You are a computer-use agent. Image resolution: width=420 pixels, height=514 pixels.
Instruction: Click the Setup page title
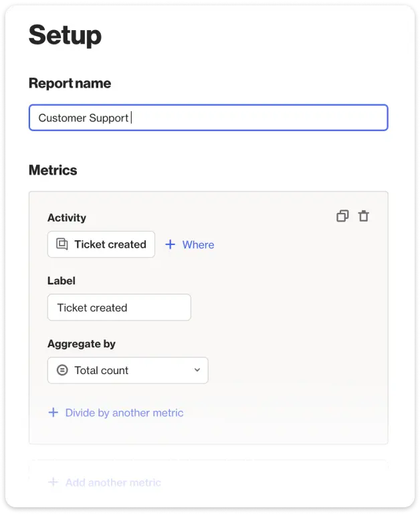pos(65,35)
